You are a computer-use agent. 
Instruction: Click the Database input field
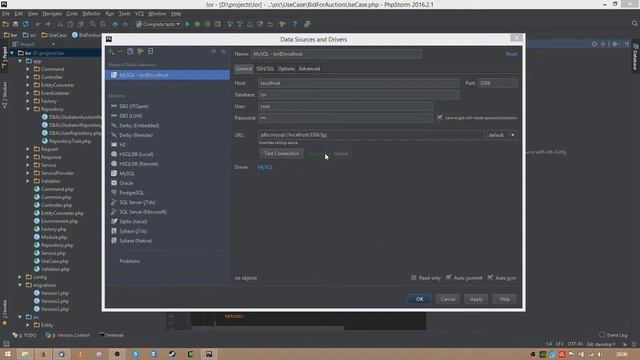click(358, 94)
